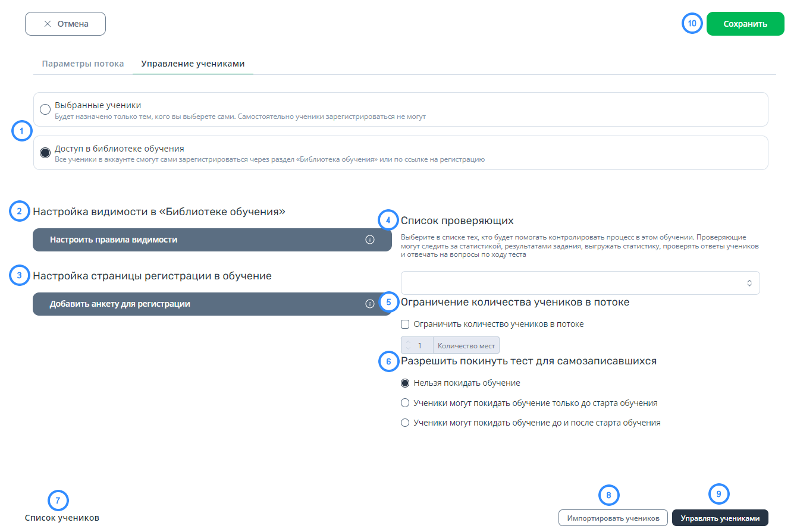Open Управлять учениками
The image size is (797, 532).
(x=720, y=518)
